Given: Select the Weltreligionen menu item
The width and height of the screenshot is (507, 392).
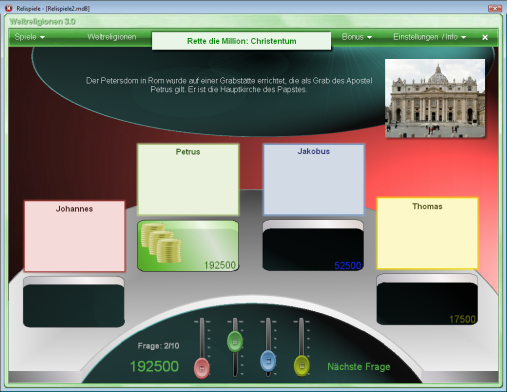Looking at the screenshot, I should point(112,37).
